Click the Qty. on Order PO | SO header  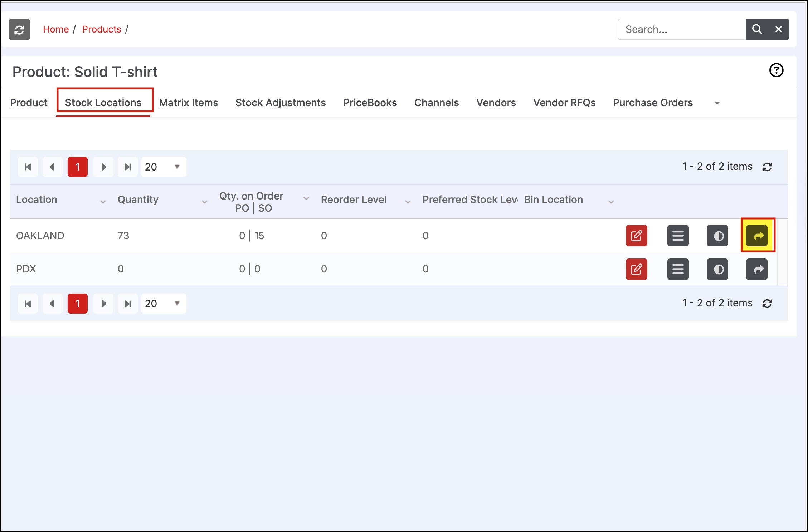click(x=252, y=202)
